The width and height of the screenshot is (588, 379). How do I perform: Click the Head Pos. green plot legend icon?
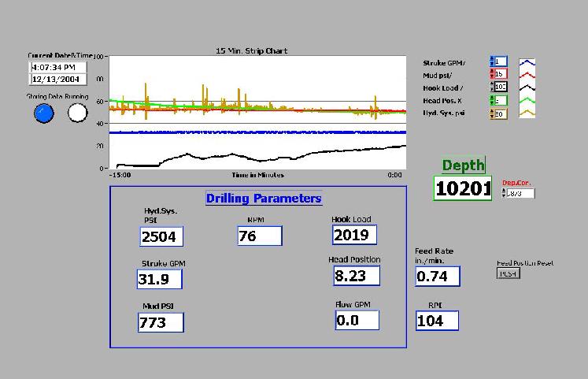pos(528,100)
